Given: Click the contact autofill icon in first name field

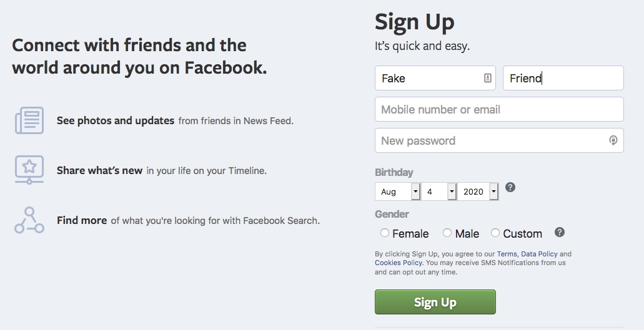Looking at the screenshot, I should coord(487,78).
